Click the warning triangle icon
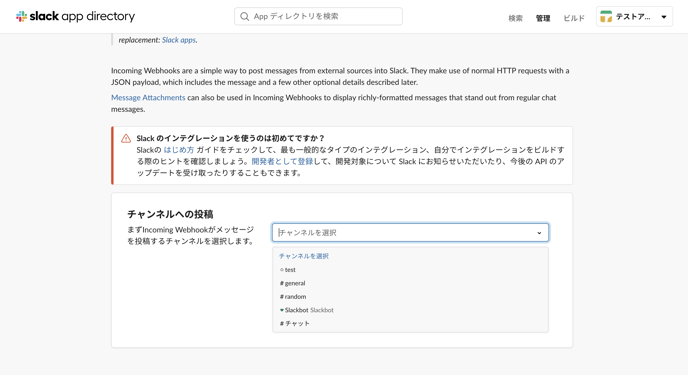Screen dimensions: 688x375 126,139
